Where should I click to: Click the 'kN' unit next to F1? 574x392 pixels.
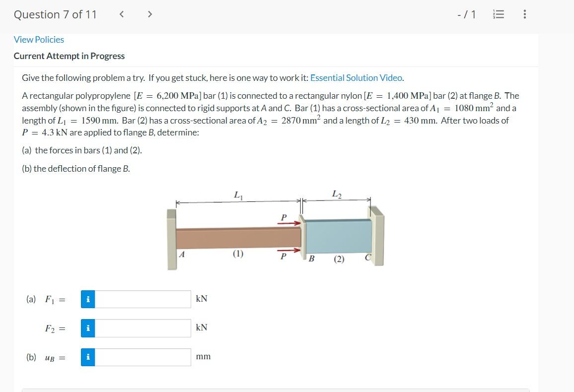202,299
